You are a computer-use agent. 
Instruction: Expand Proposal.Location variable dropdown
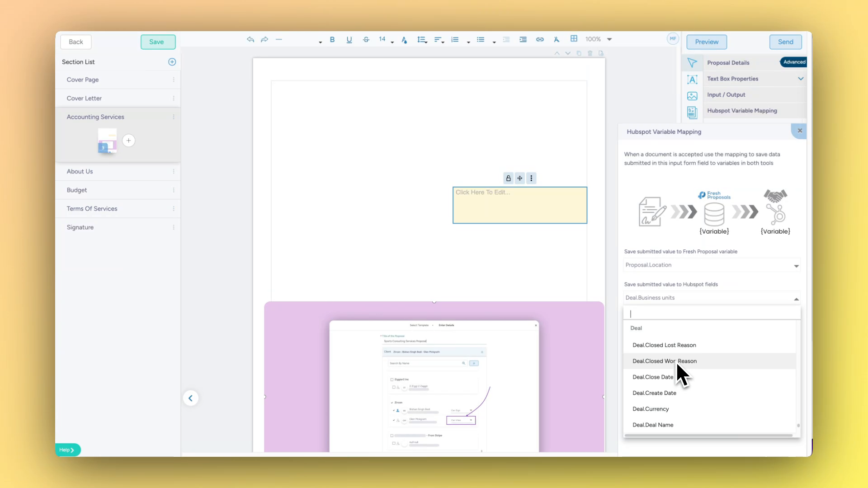coord(796,266)
